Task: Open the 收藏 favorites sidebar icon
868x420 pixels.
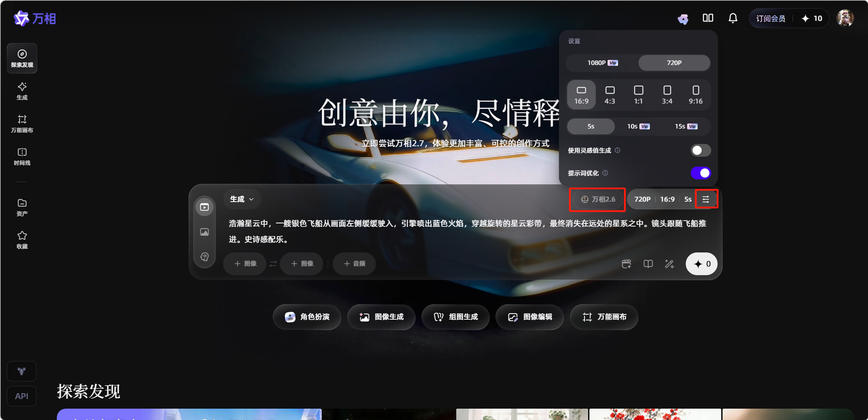Action: 22,240
